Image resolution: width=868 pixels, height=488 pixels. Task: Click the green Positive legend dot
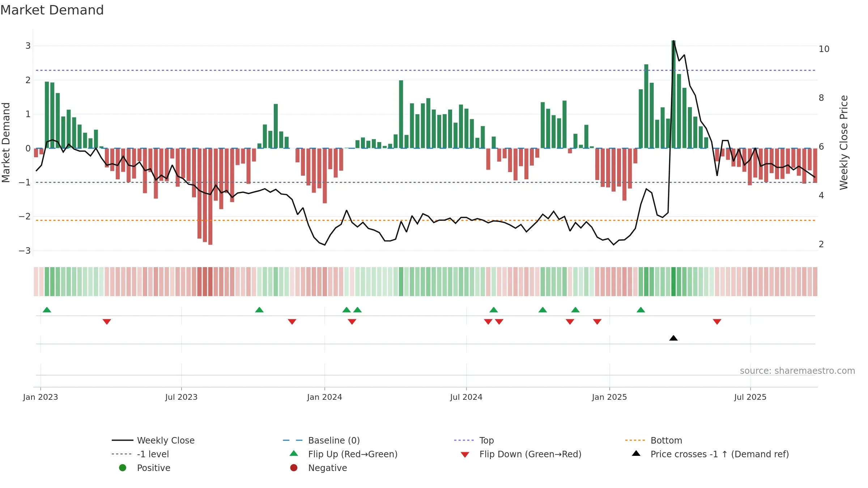click(123, 468)
